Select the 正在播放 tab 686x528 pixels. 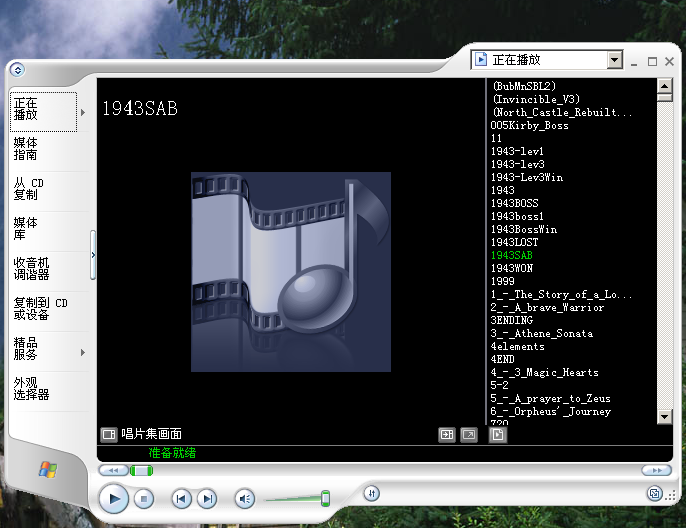pos(43,112)
